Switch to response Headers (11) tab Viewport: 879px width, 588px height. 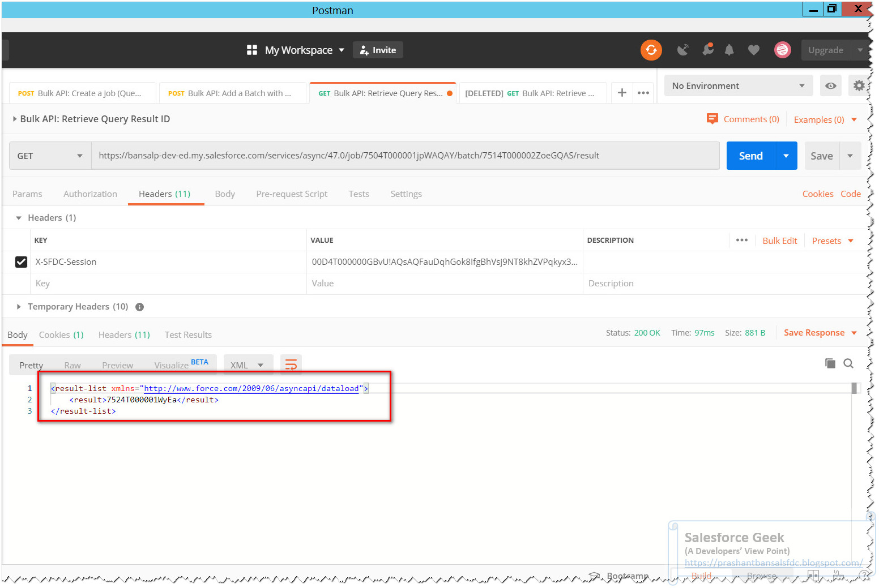point(124,334)
